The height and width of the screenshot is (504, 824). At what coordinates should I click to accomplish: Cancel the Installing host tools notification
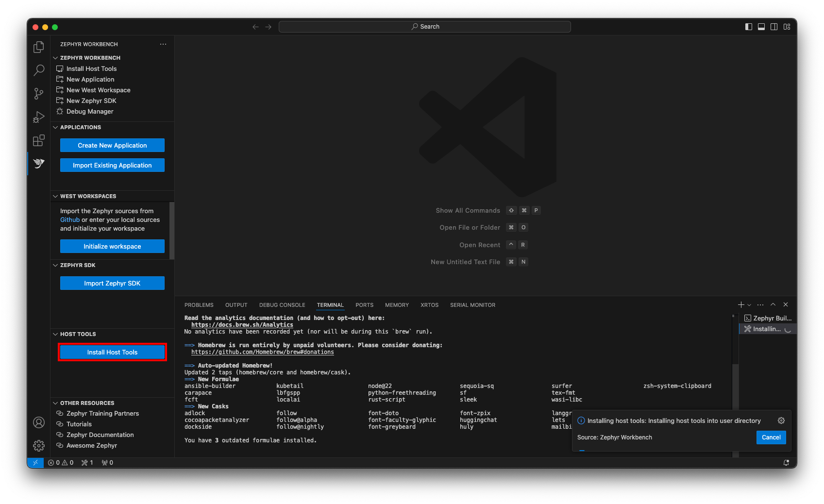[x=771, y=437]
